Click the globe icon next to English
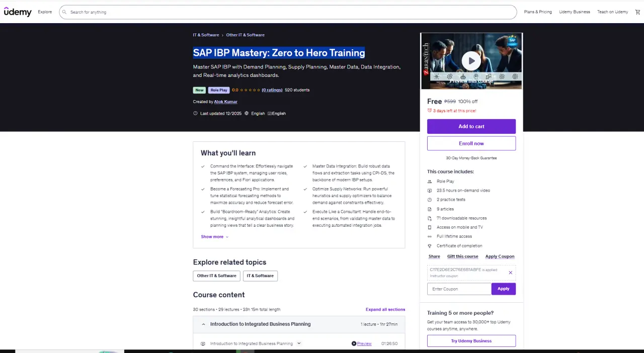This screenshot has height=353, width=644. point(247,114)
